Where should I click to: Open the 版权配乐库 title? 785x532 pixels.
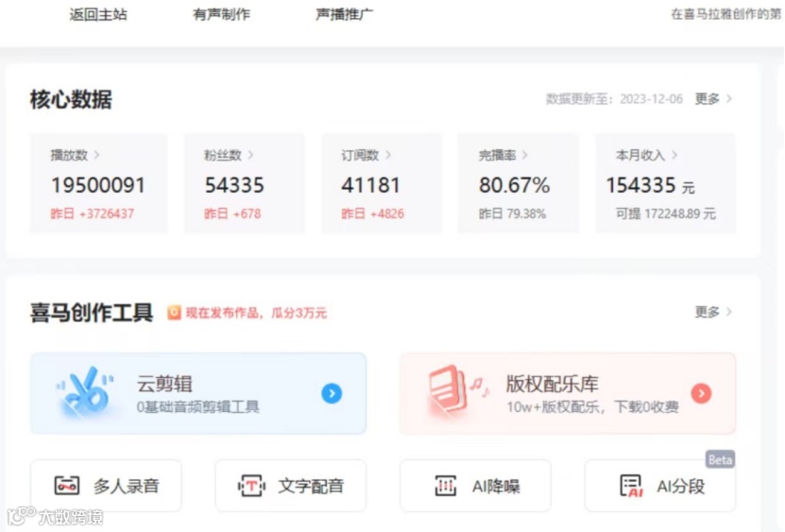click(x=553, y=385)
